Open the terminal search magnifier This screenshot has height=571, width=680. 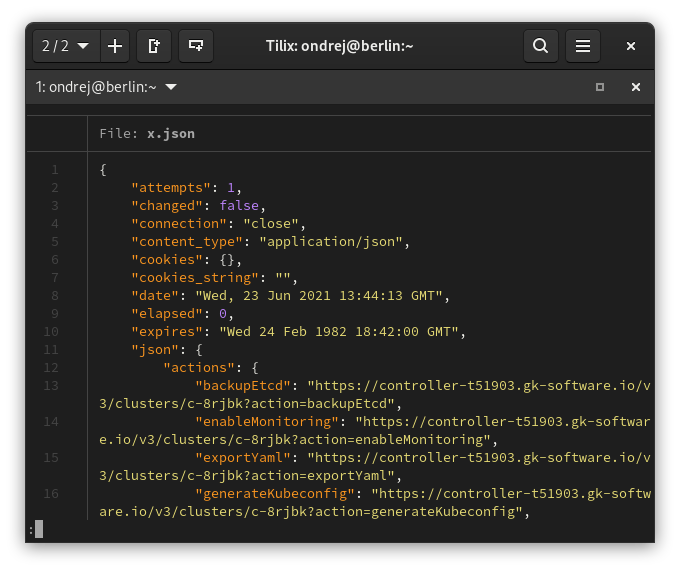[540, 46]
